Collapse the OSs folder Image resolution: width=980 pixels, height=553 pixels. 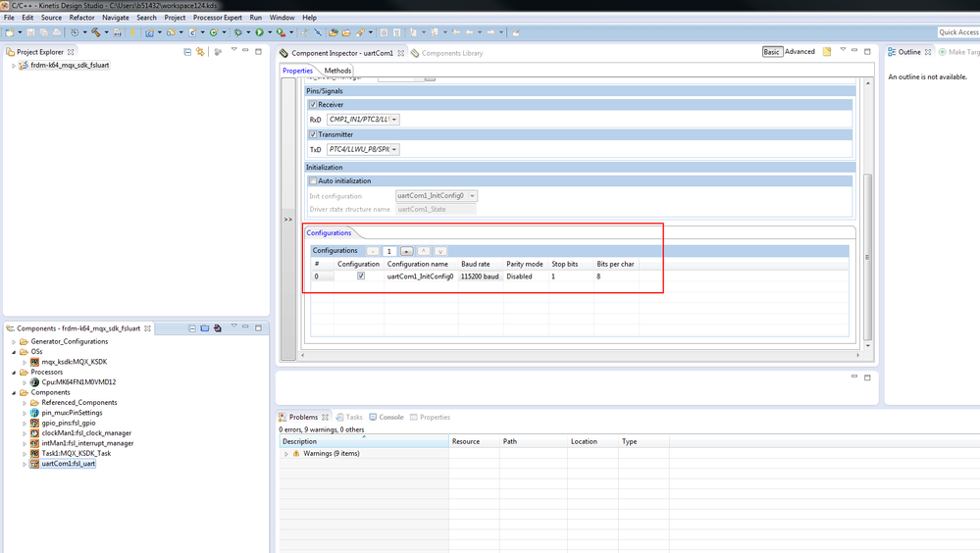(14, 352)
